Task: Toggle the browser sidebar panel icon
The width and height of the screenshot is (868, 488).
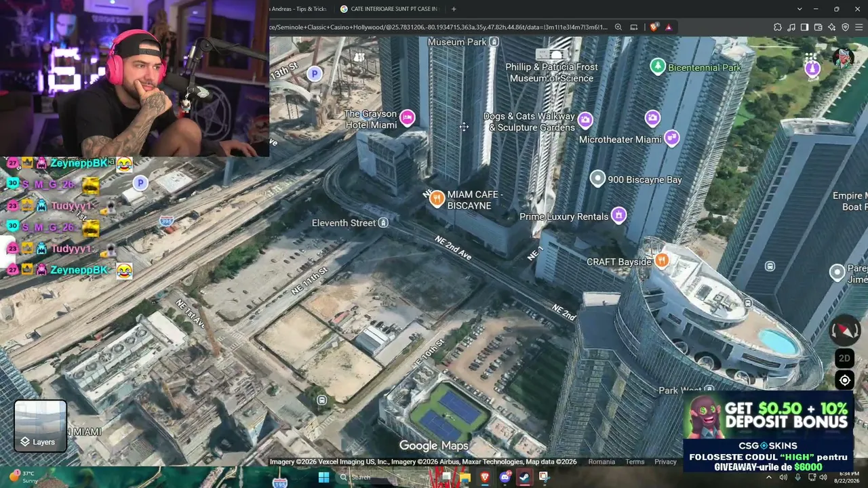Action: click(804, 27)
